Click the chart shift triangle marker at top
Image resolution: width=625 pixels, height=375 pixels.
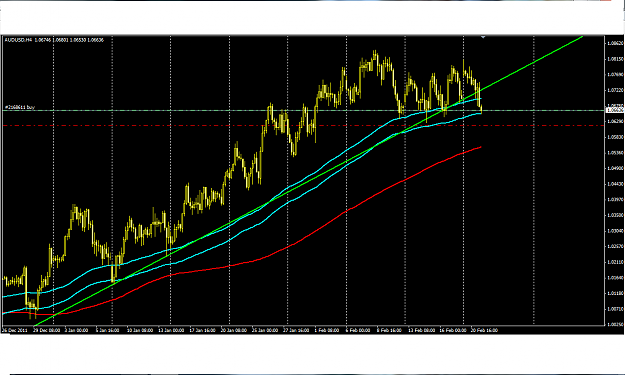tap(483, 37)
